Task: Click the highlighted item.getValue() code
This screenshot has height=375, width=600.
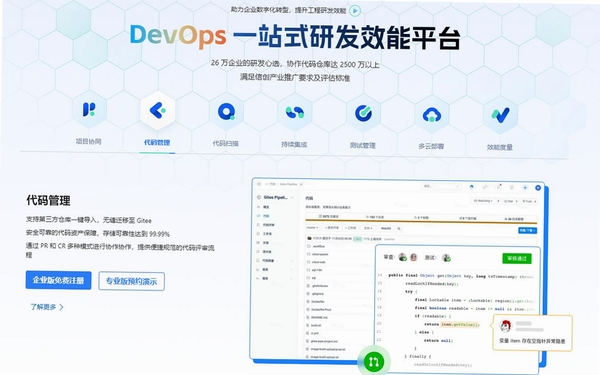Action: point(460,324)
